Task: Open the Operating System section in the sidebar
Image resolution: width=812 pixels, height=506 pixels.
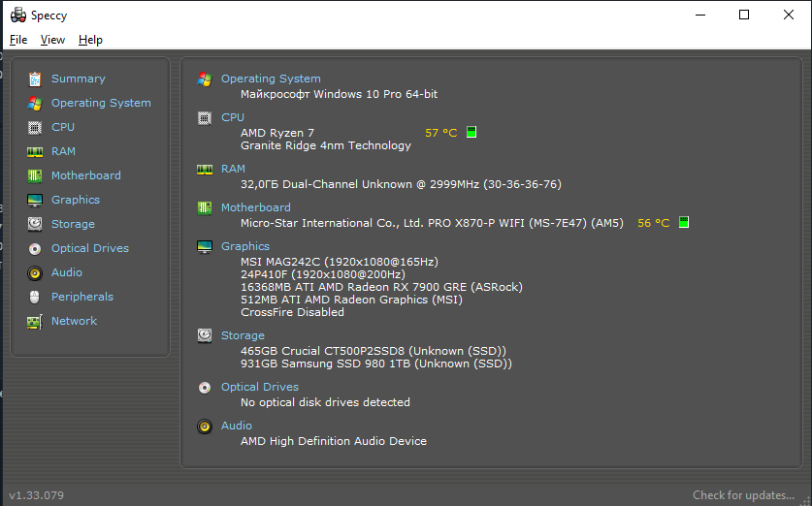Action: point(101,103)
